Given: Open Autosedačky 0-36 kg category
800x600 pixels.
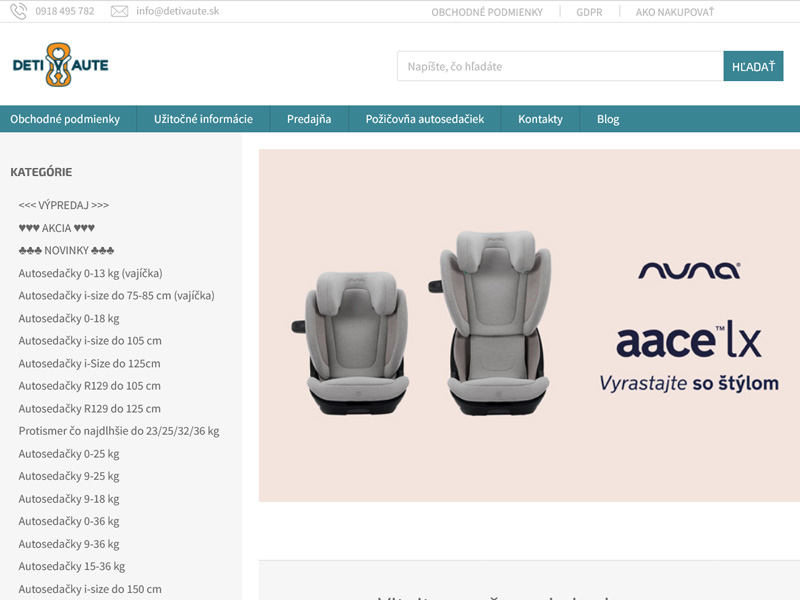Looking at the screenshot, I should [x=69, y=521].
